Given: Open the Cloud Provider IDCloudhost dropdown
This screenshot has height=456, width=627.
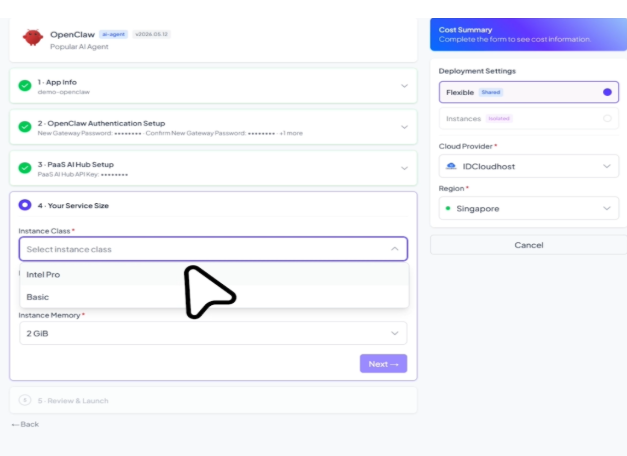Looking at the screenshot, I should [x=529, y=166].
